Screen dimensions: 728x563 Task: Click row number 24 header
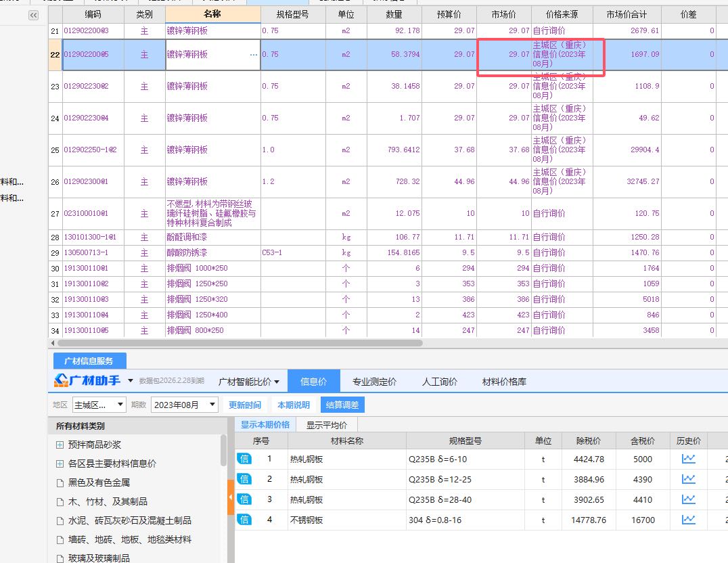coord(55,118)
